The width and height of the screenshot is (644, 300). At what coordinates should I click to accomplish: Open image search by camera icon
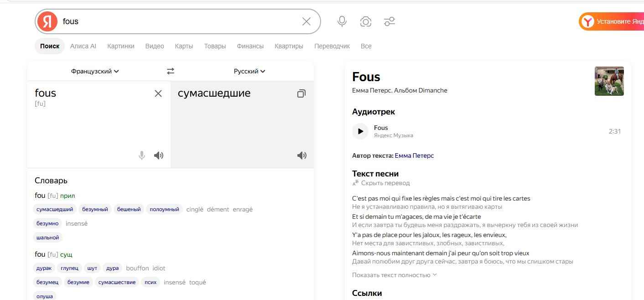click(366, 21)
